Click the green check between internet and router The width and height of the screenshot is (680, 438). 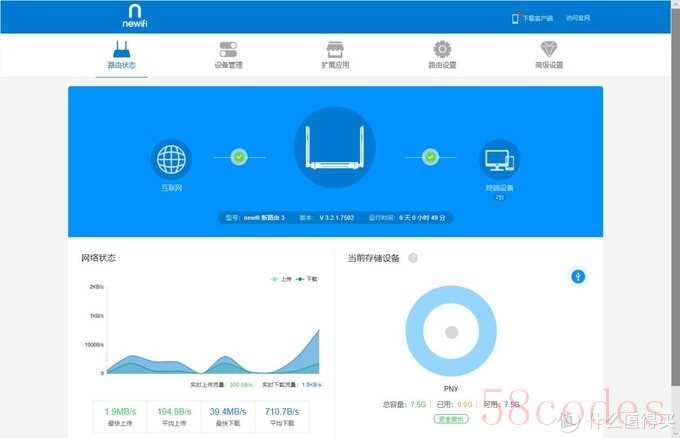pyautogui.click(x=239, y=157)
